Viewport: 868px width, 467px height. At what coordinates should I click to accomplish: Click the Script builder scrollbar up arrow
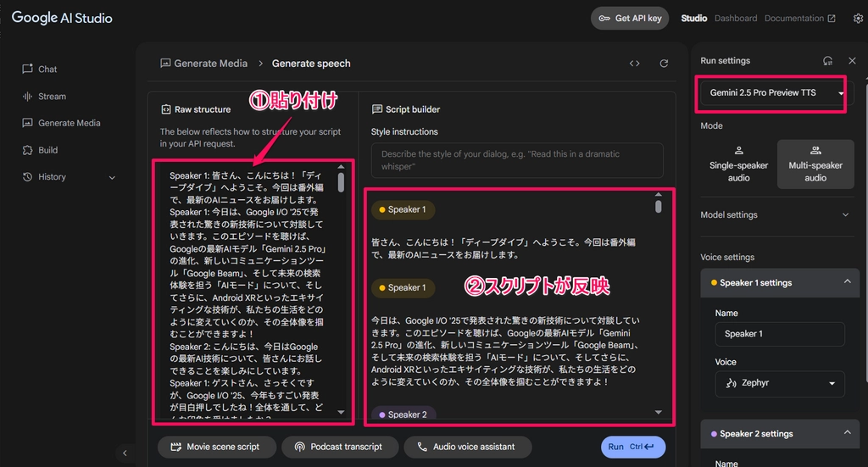[658, 194]
